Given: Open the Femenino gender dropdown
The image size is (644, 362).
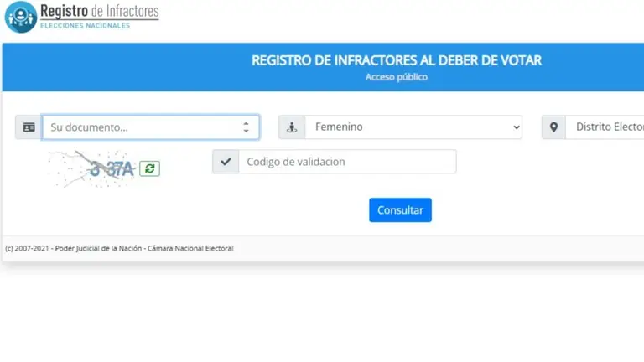Looking at the screenshot, I should 411,127.
